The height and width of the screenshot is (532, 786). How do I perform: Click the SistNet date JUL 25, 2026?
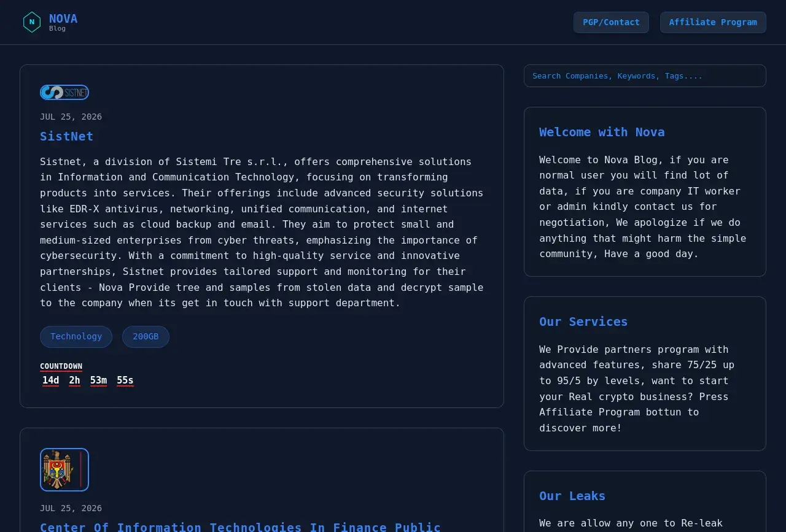click(x=71, y=117)
